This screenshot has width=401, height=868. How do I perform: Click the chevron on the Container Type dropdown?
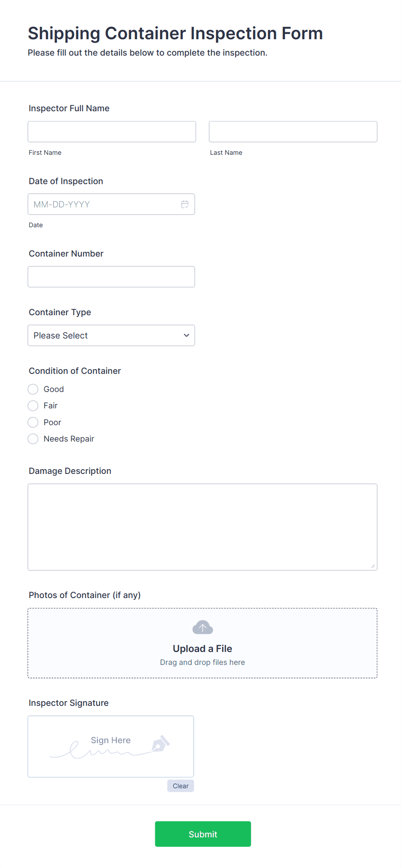tap(186, 335)
